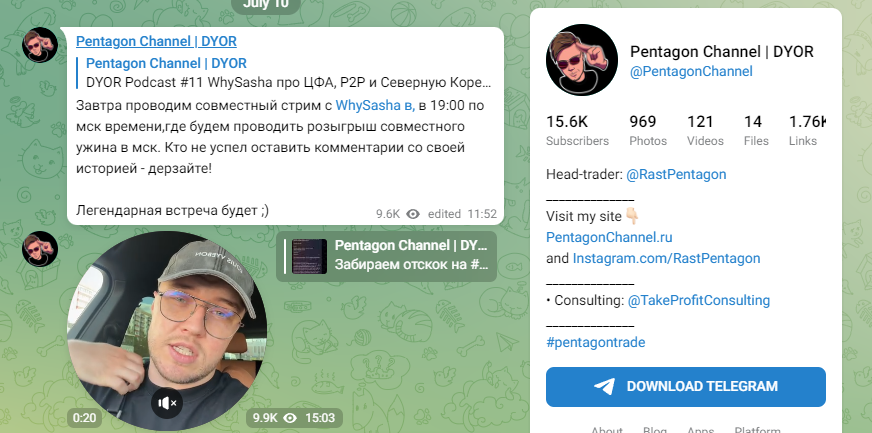The height and width of the screenshot is (433, 872).
Task: Open Instagram.com/RastPentagon link
Action: point(666,258)
